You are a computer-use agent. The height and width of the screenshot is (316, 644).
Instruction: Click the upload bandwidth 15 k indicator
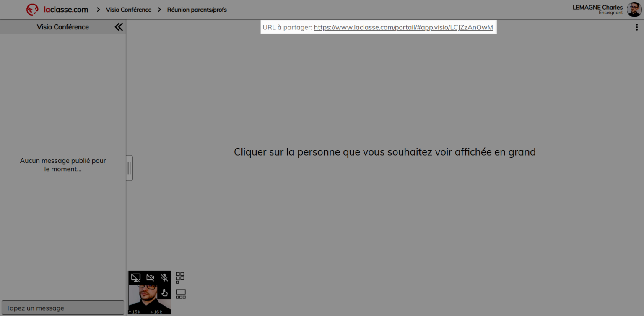point(135,312)
